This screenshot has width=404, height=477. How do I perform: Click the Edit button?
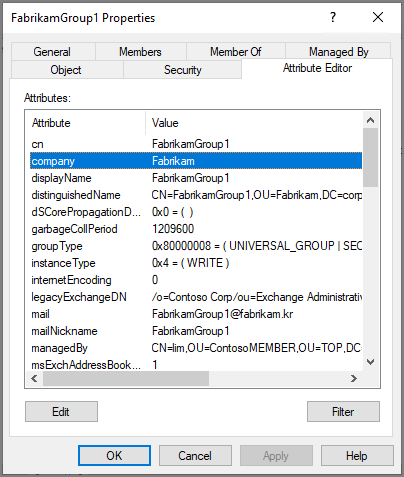[61, 412]
